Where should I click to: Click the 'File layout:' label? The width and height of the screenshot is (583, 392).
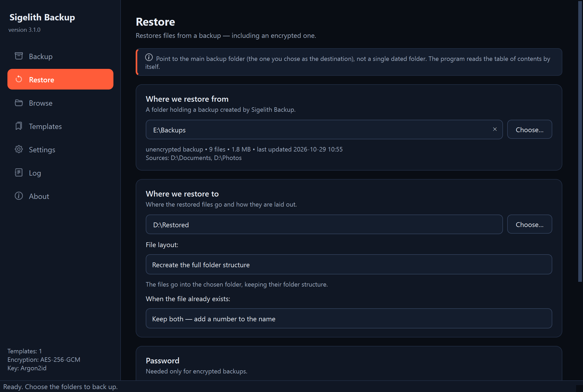click(162, 245)
